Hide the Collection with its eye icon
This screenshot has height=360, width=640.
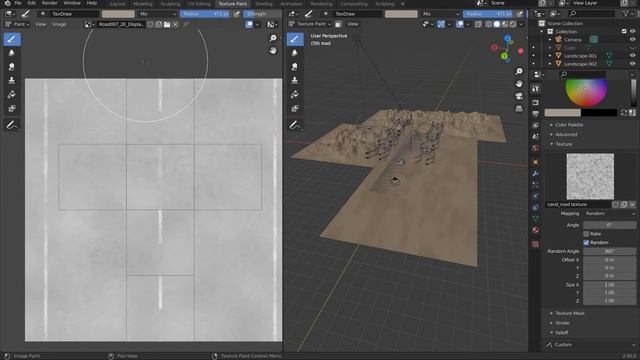(632, 31)
